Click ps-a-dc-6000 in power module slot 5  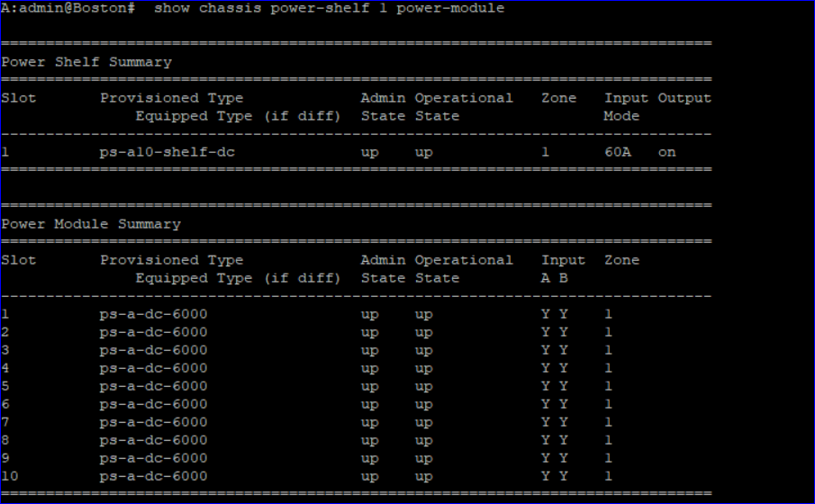pyautogui.click(x=153, y=386)
